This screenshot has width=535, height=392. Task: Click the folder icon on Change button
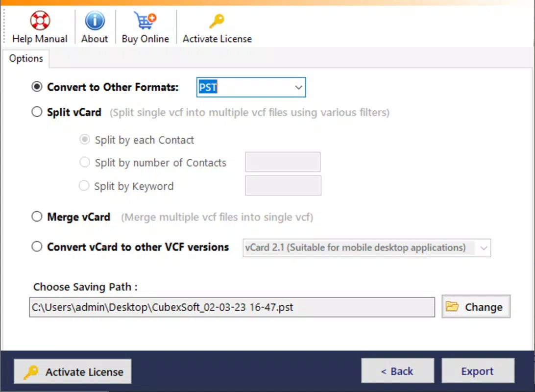[x=452, y=306]
